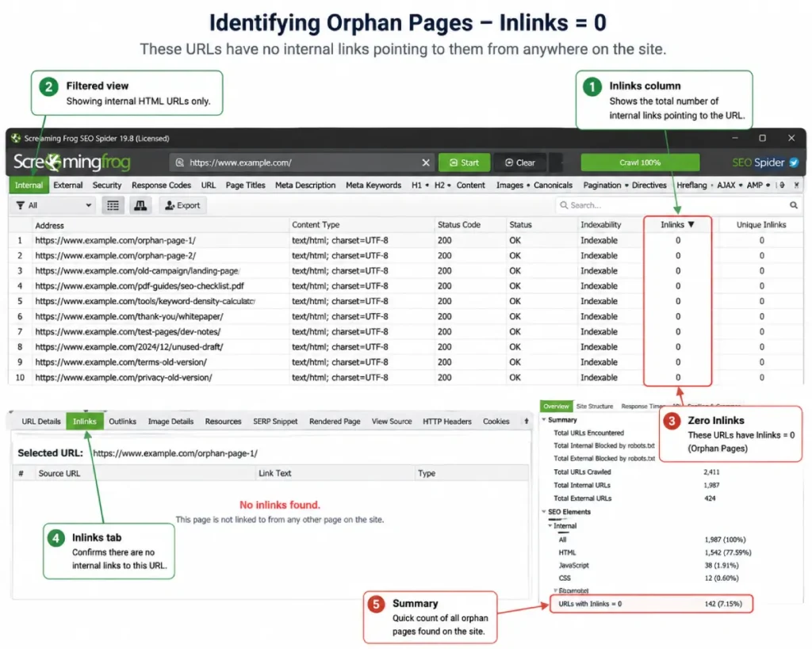Switch to the Cookies tab

(x=496, y=422)
